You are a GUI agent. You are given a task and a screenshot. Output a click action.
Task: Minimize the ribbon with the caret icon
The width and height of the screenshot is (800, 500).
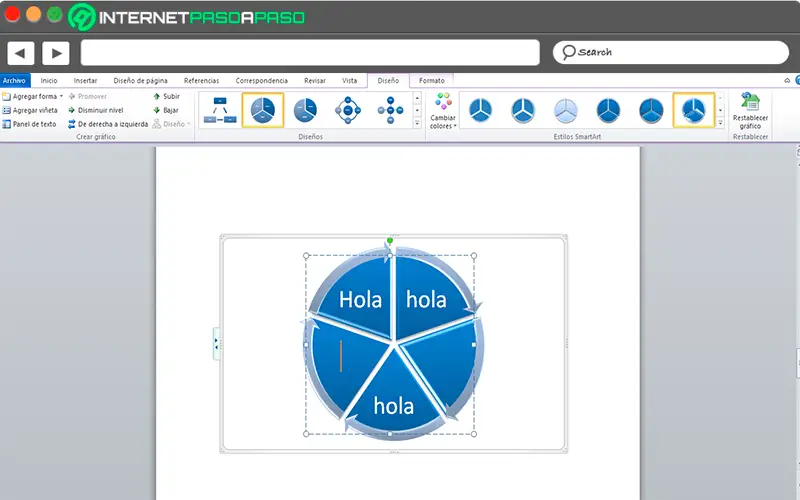787,81
